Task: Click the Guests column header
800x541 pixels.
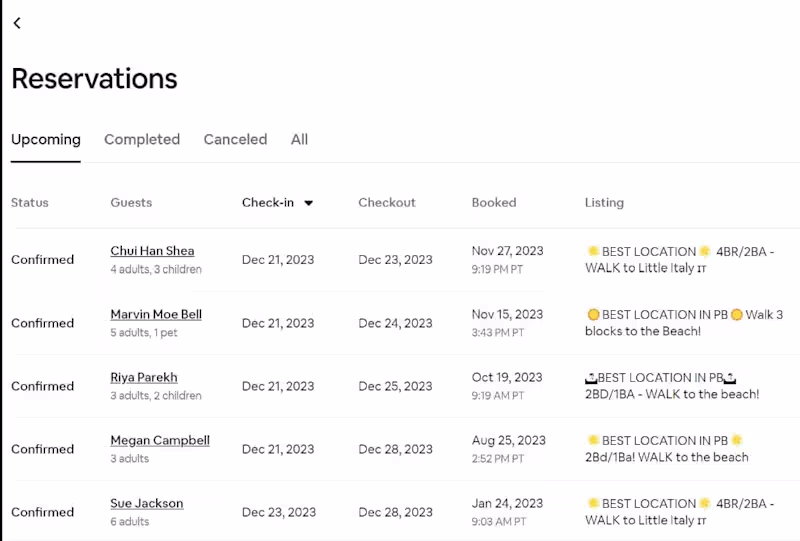Action: coord(131,203)
